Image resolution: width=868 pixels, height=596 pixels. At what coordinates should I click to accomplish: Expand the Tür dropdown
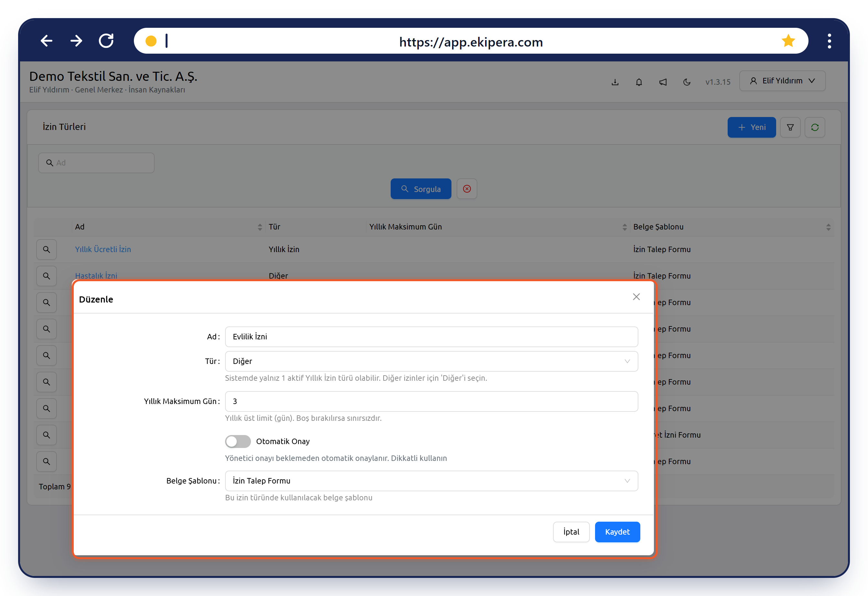click(431, 361)
